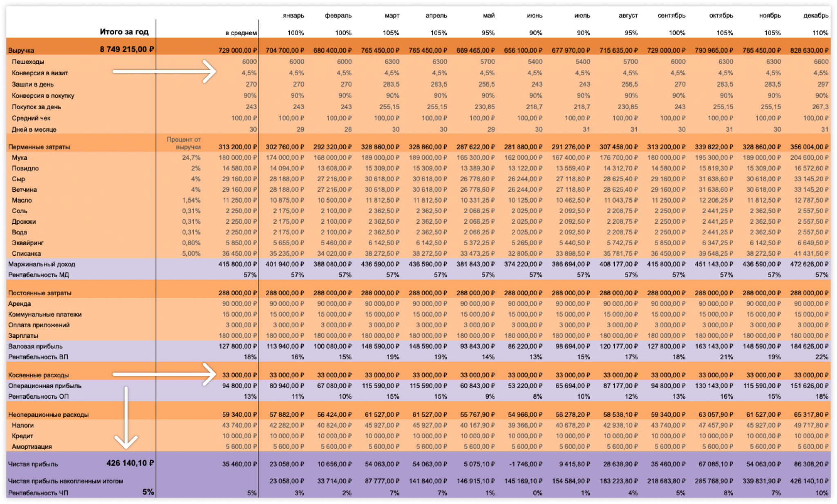Click the Процент от выручки label
The width and height of the screenshot is (837, 504).
[x=184, y=143]
